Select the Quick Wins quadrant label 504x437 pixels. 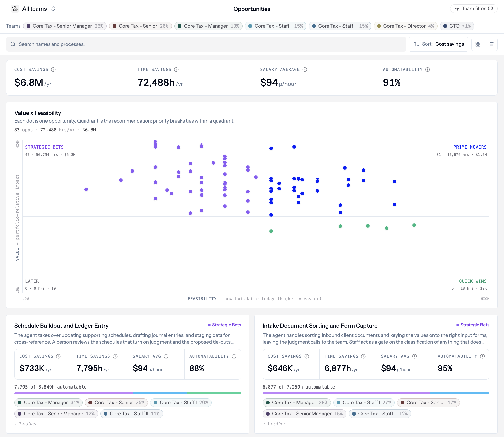pos(473,281)
